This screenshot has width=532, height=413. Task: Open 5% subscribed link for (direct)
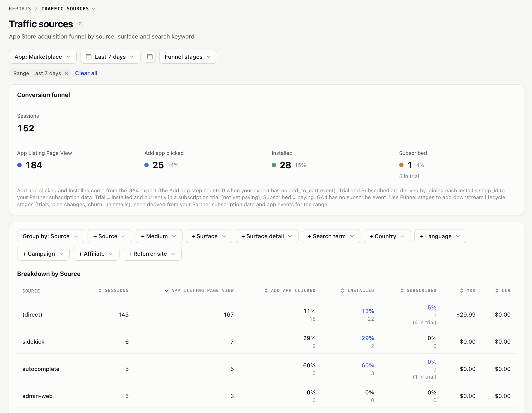click(x=432, y=307)
